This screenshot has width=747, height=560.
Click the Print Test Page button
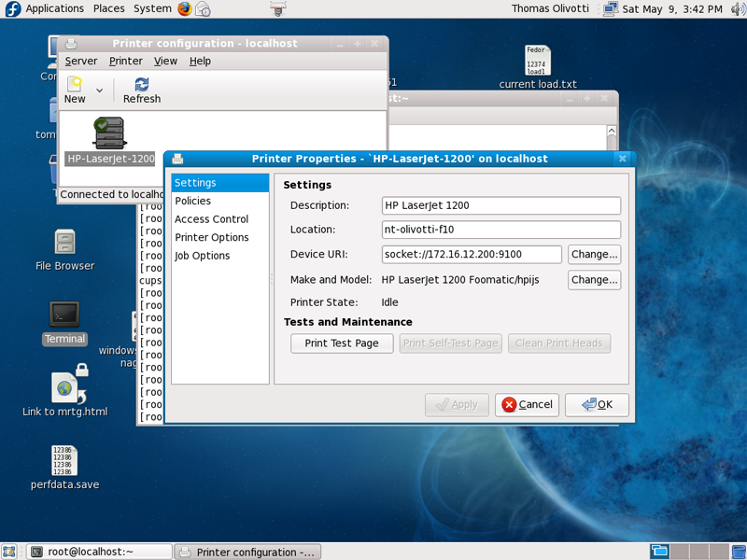pos(342,343)
